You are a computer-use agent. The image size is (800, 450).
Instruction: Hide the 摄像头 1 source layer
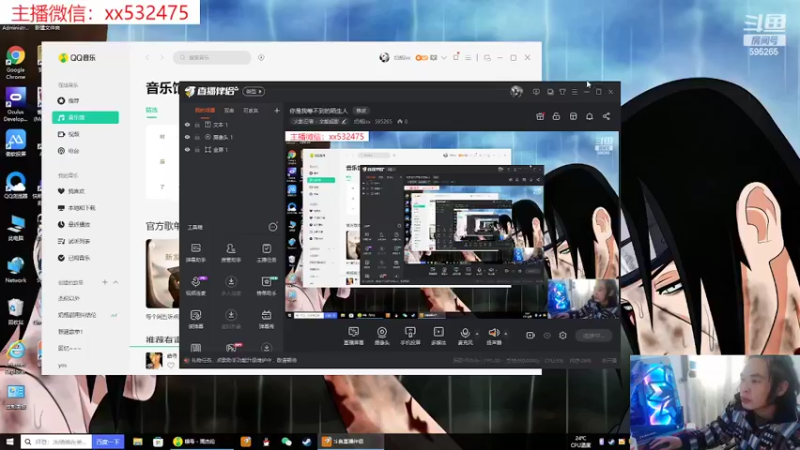pyautogui.click(x=187, y=137)
